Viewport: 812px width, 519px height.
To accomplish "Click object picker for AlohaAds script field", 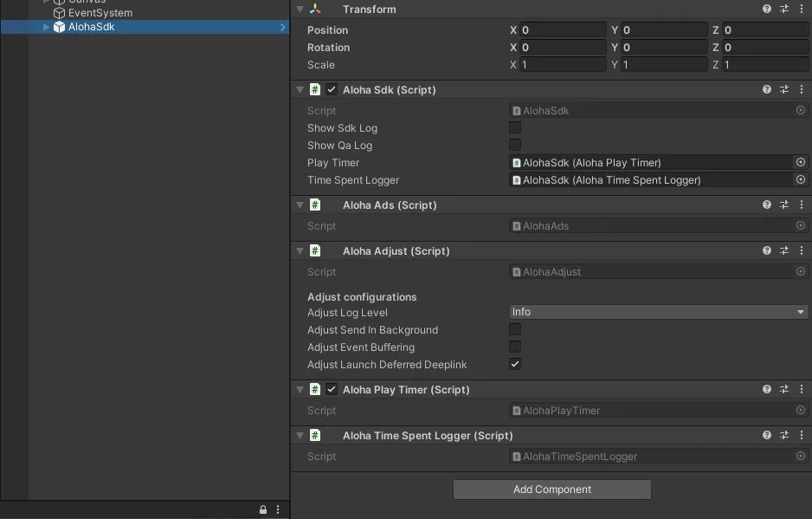I will coord(801,225).
